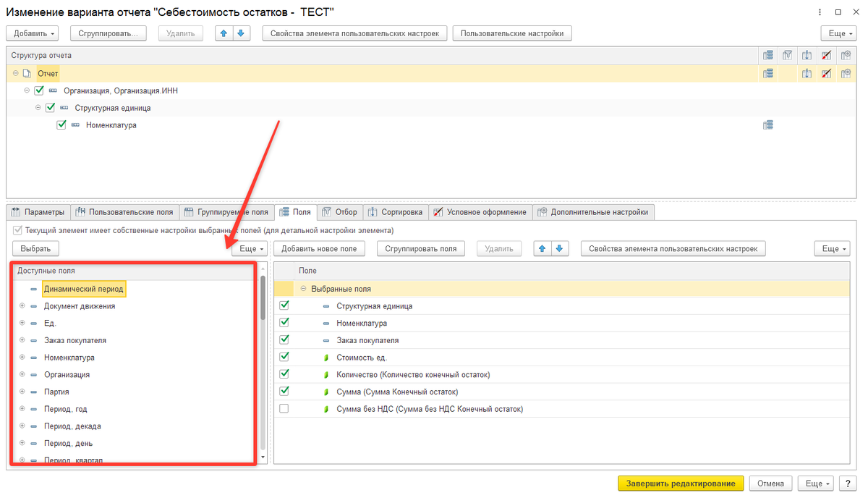Click the additional settings gear header icon

[846, 55]
